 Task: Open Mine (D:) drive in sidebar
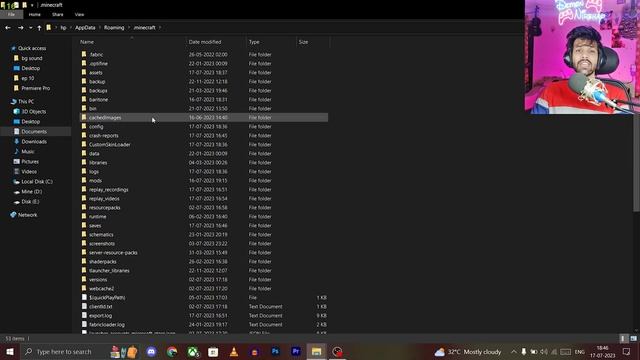point(31,191)
